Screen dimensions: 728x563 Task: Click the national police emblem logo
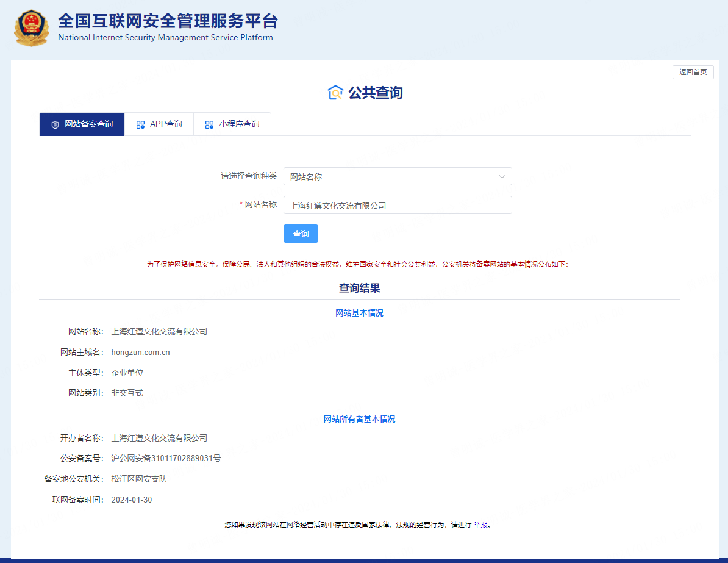coord(32,28)
